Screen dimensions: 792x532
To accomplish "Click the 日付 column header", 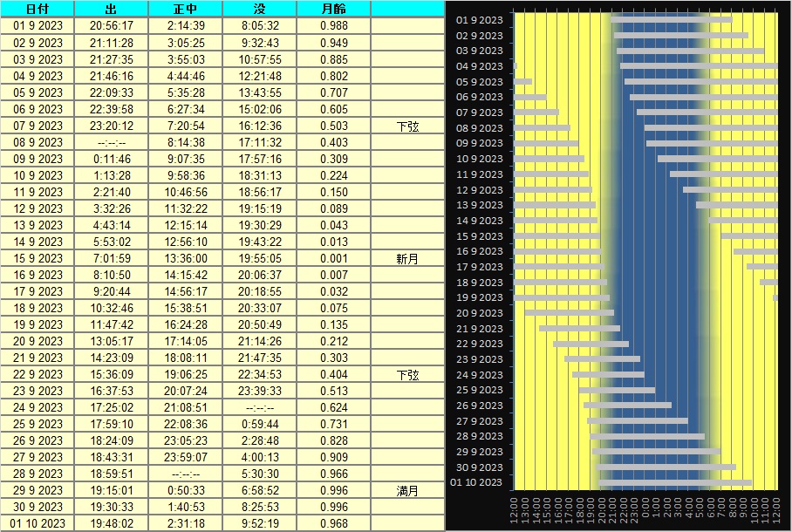I will click(38, 8).
